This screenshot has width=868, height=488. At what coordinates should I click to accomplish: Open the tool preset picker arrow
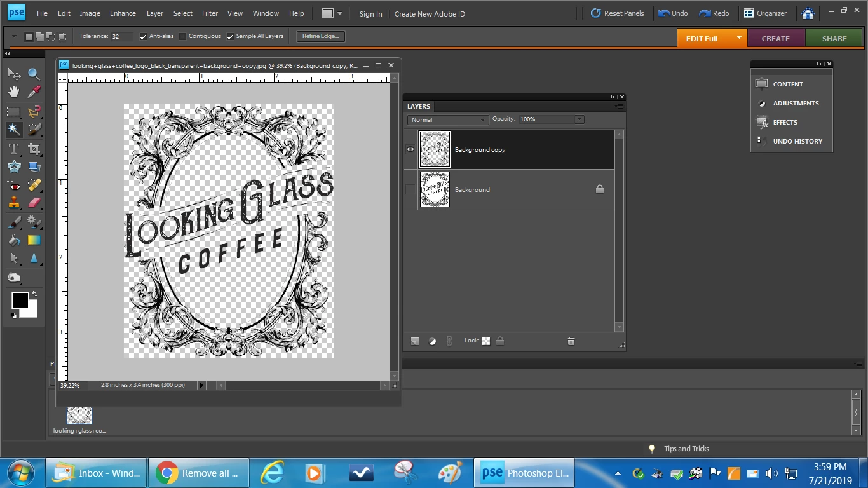click(x=13, y=37)
